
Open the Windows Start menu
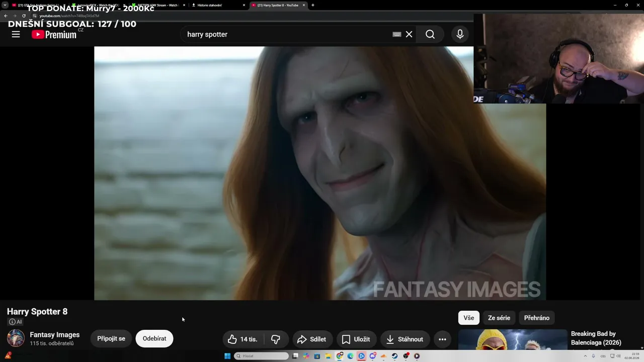(x=227, y=356)
